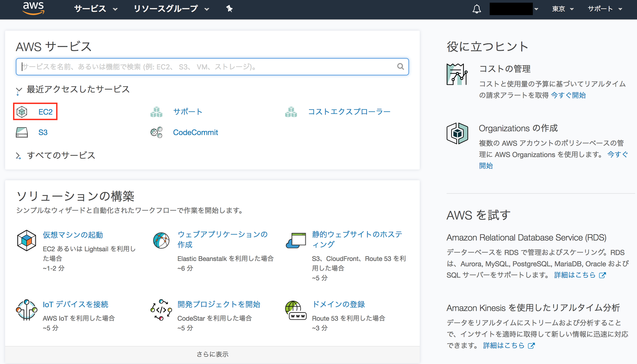Open the コストエクスプローラー link
This screenshot has height=364, width=637.
[349, 112]
